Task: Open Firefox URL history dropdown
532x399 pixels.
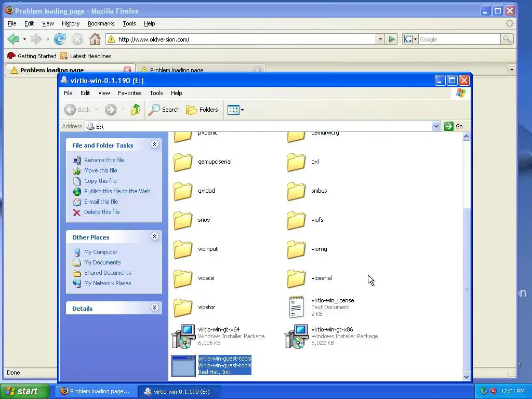Action: [x=380, y=39]
